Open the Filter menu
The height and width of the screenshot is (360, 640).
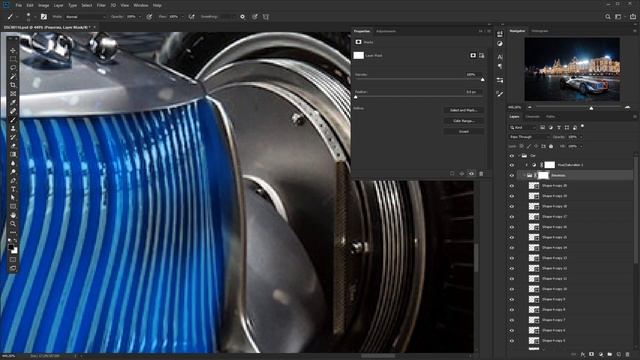[x=101, y=5]
